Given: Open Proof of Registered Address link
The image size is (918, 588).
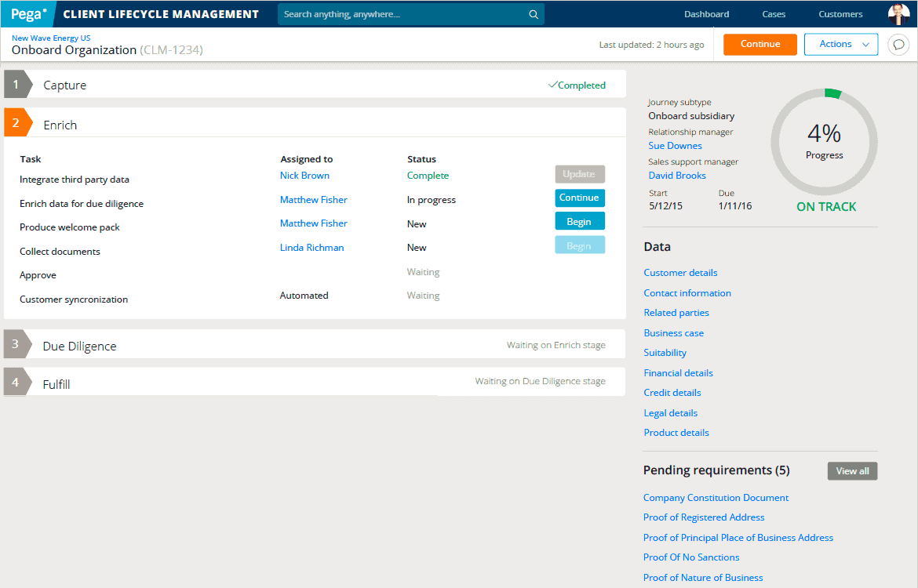Looking at the screenshot, I should pos(704,517).
